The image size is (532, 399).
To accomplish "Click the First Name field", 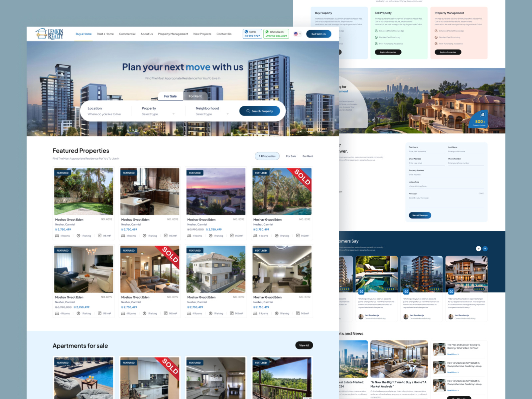I will (427, 151).
